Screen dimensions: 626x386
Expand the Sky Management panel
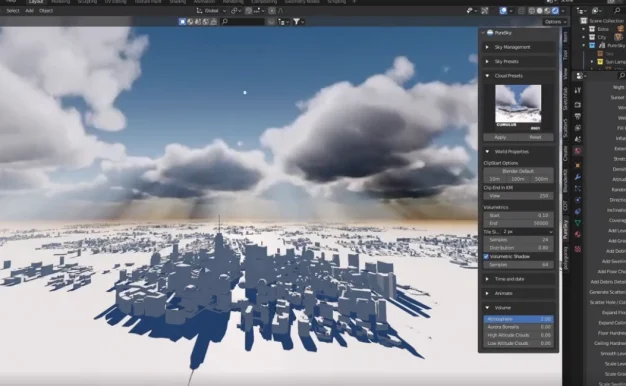pyautogui.click(x=518, y=47)
